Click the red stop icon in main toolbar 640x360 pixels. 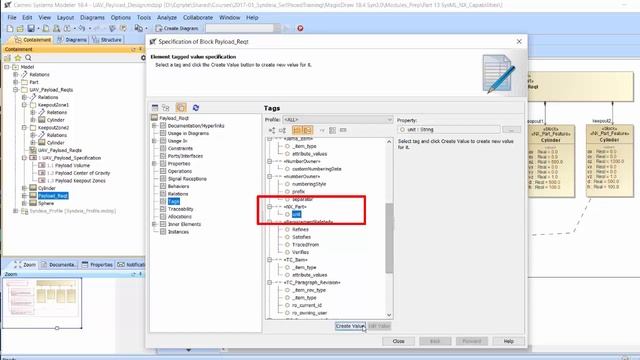300,28
